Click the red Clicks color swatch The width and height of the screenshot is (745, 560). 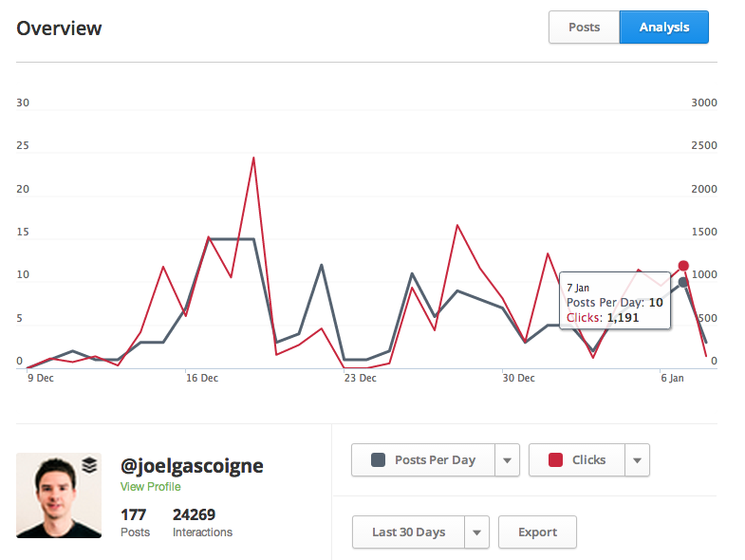coord(554,460)
